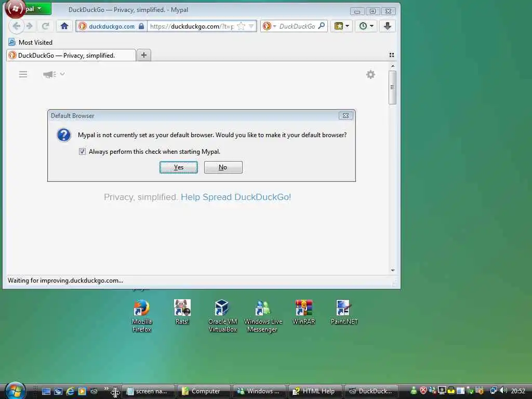Click Switch between windows quick launch icon

coord(58,391)
